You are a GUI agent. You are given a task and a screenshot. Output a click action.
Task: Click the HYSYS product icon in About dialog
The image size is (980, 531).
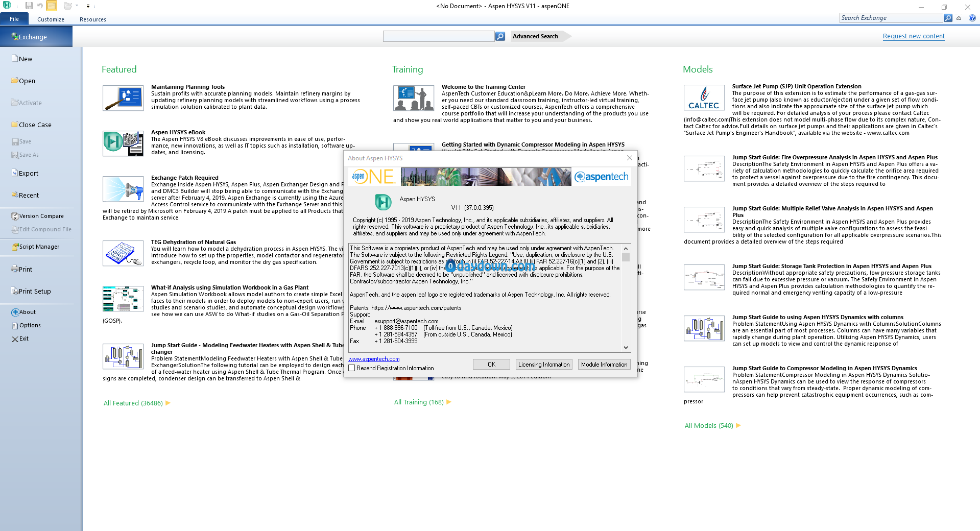383,202
